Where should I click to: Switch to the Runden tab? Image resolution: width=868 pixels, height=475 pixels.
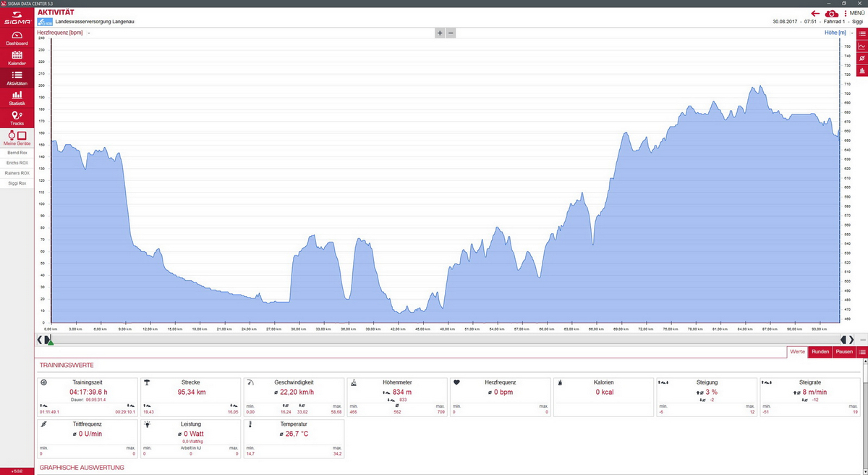(820, 352)
